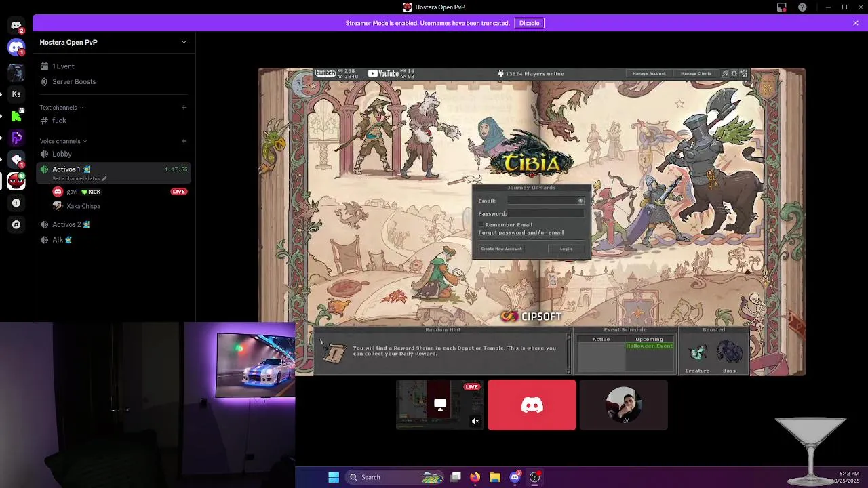868x488 pixels.
Task: Click Forgot password and/or email link
Action: tap(521, 232)
